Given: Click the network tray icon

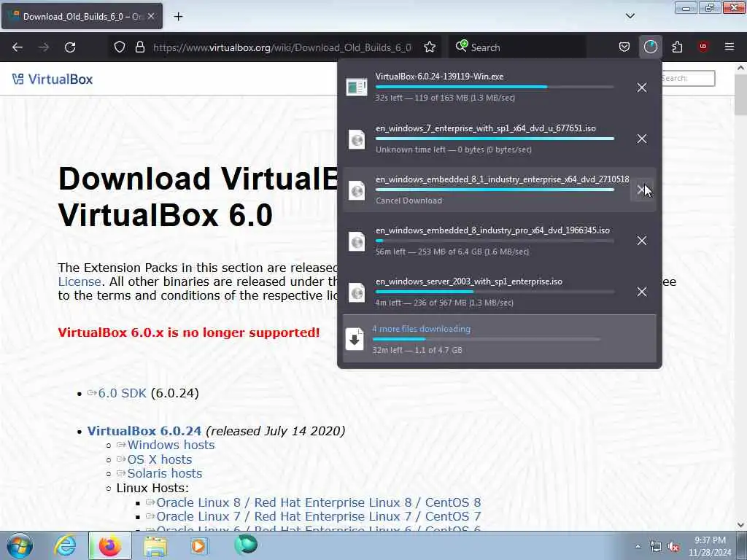Looking at the screenshot, I should tap(656, 547).
